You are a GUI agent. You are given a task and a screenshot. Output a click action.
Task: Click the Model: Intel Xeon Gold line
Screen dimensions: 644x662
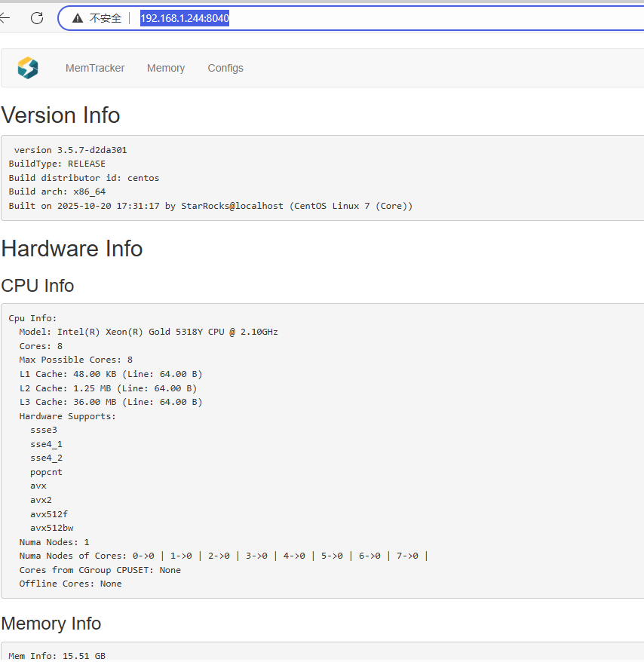click(149, 332)
